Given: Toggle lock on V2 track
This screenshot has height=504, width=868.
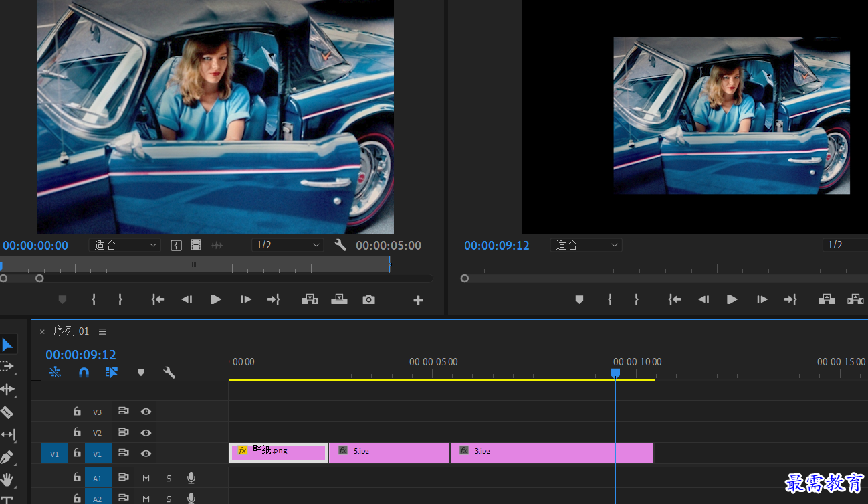Looking at the screenshot, I should 77,432.
